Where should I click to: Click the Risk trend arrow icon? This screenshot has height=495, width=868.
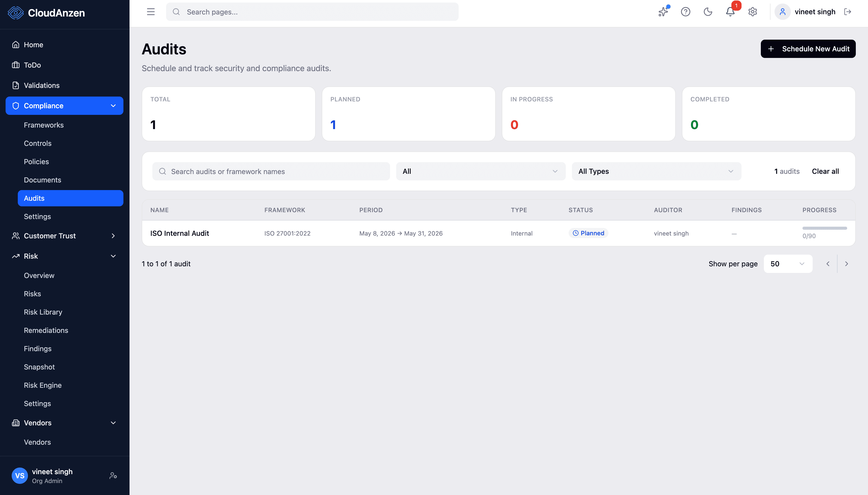click(x=16, y=256)
